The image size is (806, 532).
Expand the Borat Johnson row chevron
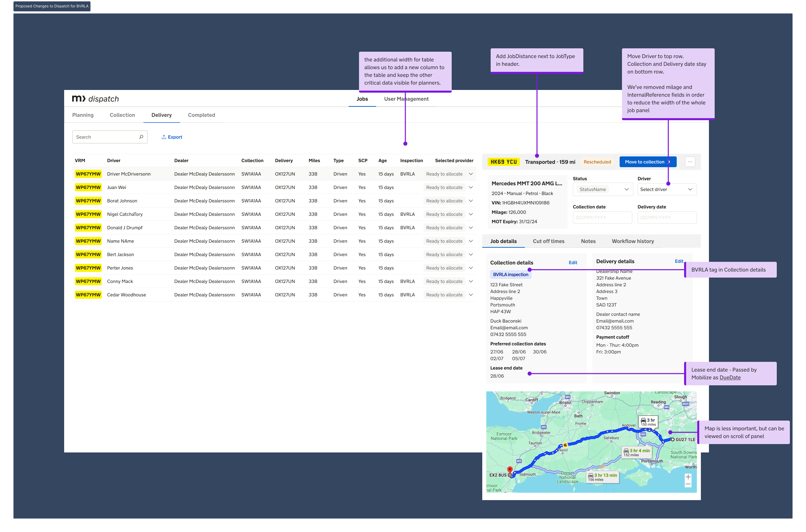pyautogui.click(x=471, y=201)
